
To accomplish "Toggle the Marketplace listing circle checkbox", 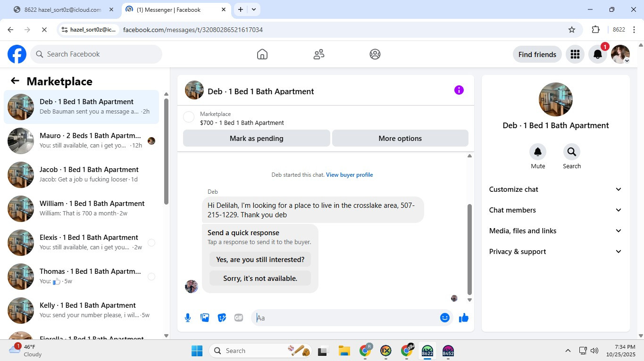I will [189, 117].
